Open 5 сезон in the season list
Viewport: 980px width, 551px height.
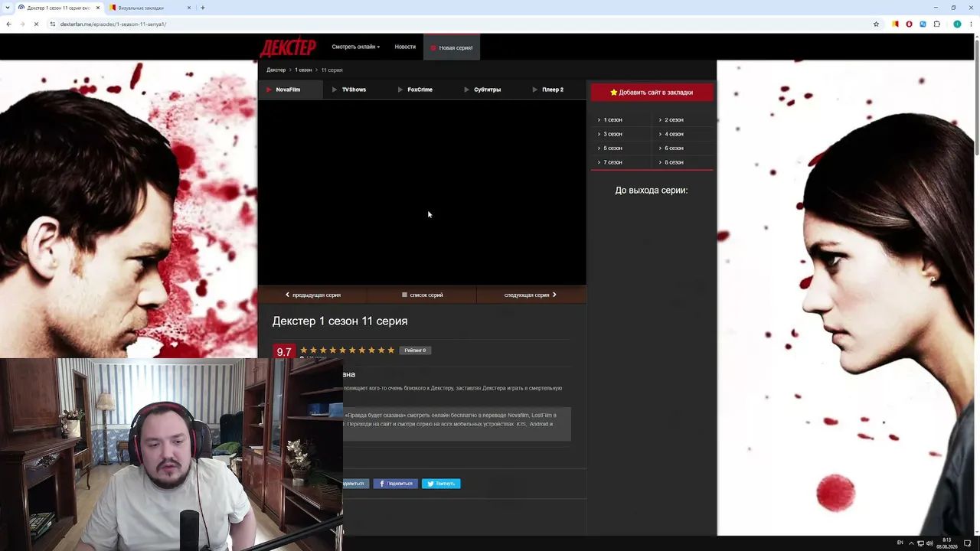611,148
